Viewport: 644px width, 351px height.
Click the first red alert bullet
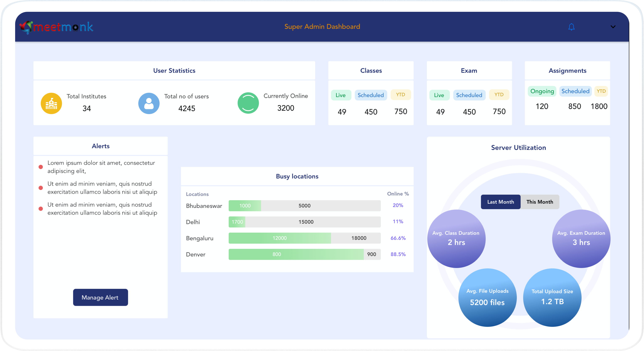(x=41, y=167)
